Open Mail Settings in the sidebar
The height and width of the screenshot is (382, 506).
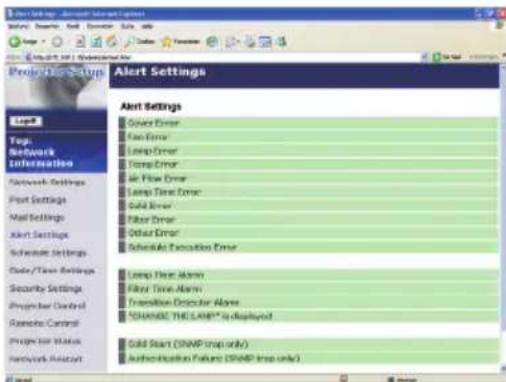[x=37, y=217]
